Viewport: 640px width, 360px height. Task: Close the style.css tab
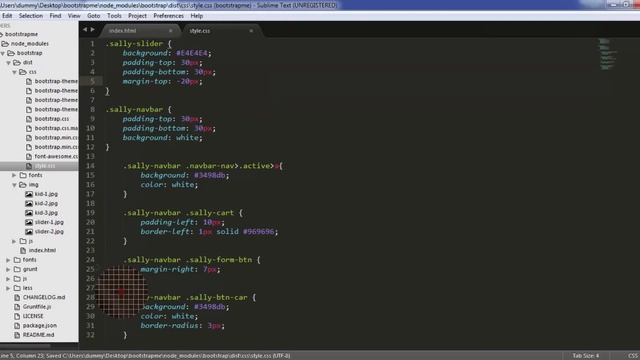coord(251,31)
